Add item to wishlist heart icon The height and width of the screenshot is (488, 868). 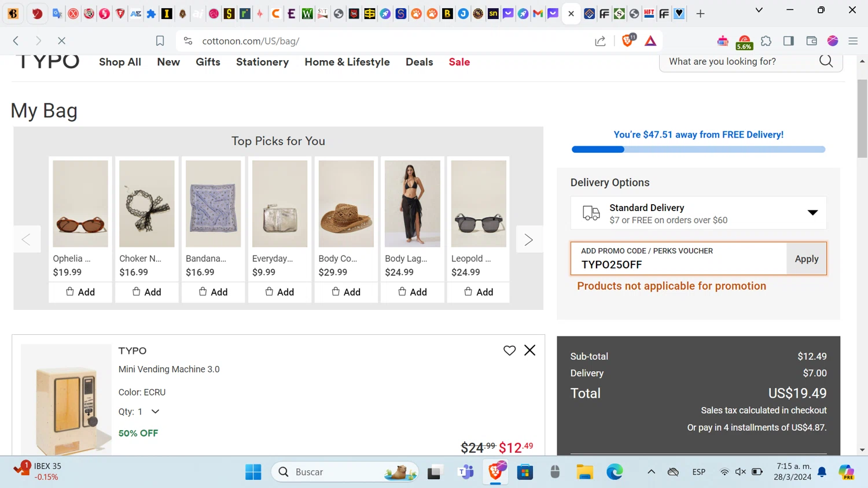pyautogui.click(x=509, y=350)
